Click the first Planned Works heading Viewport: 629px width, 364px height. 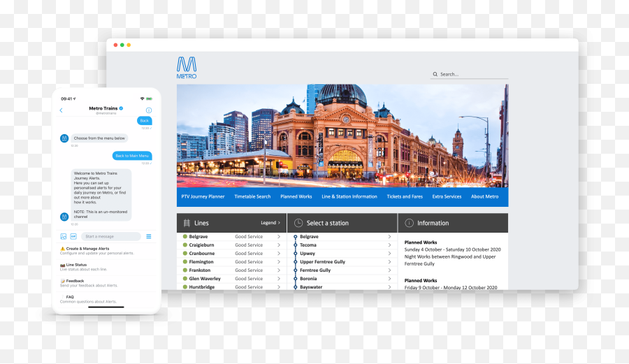click(x=421, y=242)
